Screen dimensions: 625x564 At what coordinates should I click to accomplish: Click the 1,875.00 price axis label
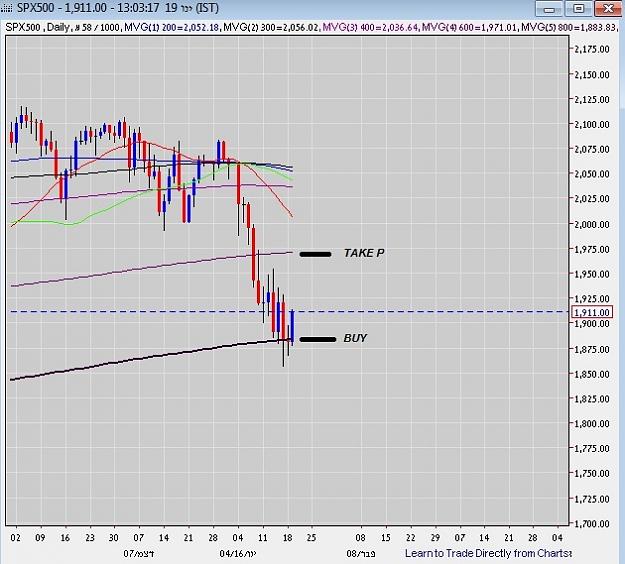click(592, 349)
